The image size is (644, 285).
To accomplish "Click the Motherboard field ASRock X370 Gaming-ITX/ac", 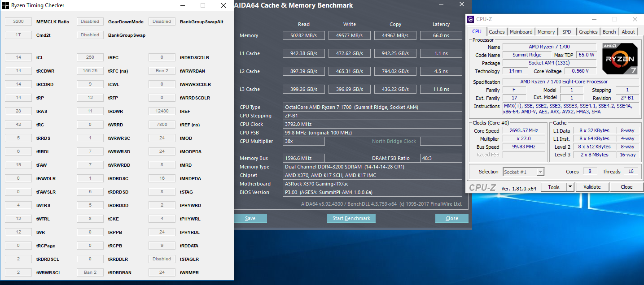I will coord(372,184).
